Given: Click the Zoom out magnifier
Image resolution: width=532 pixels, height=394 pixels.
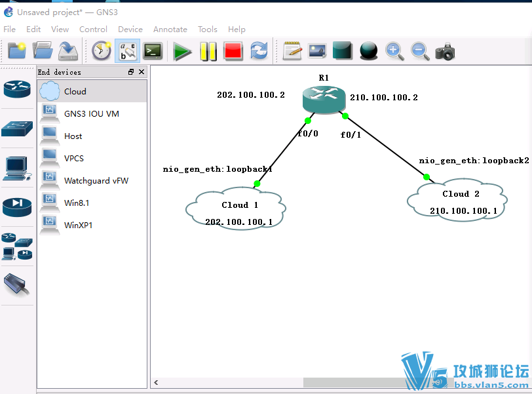Looking at the screenshot, I should point(420,52).
